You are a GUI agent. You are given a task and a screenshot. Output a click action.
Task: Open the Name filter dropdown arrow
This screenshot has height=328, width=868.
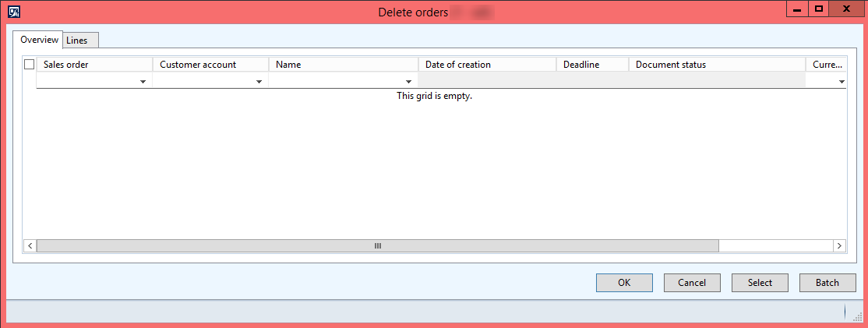click(x=409, y=81)
